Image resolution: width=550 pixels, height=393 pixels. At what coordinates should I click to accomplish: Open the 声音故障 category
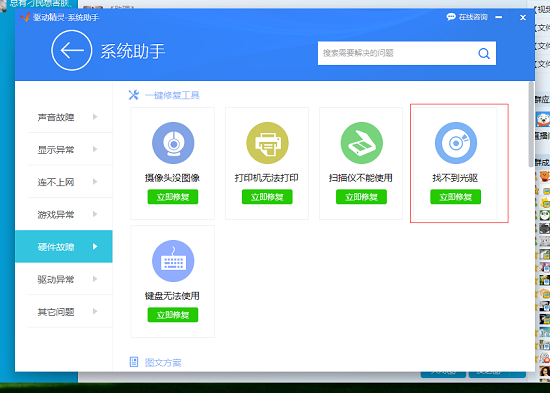(x=63, y=117)
